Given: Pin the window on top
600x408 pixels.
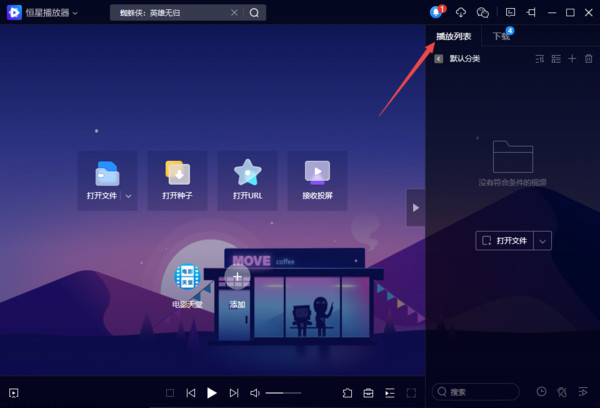Looking at the screenshot, I should pos(531,12).
